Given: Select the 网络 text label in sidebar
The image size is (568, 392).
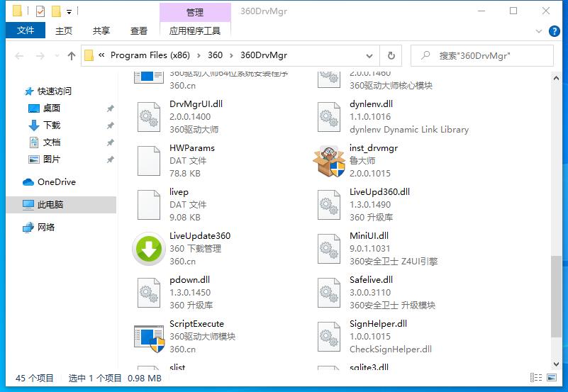Looking at the screenshot, I should [46, 228].
